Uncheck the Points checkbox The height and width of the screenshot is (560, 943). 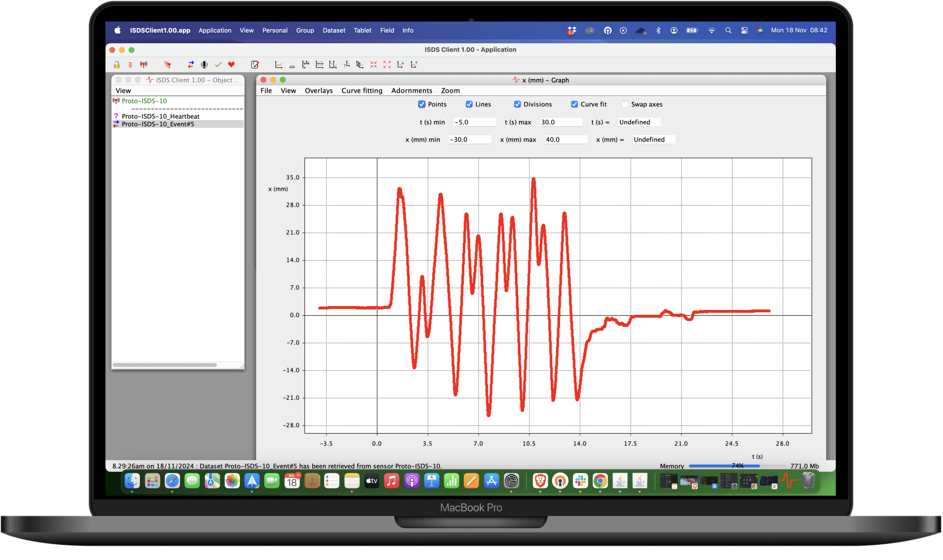pyautogui.click(x=422, y=104)
